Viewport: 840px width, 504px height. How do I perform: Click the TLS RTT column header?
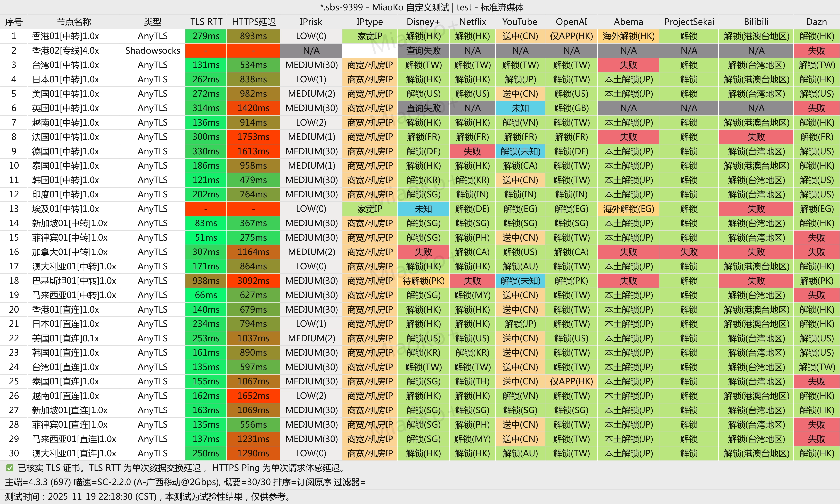[206, 22]
